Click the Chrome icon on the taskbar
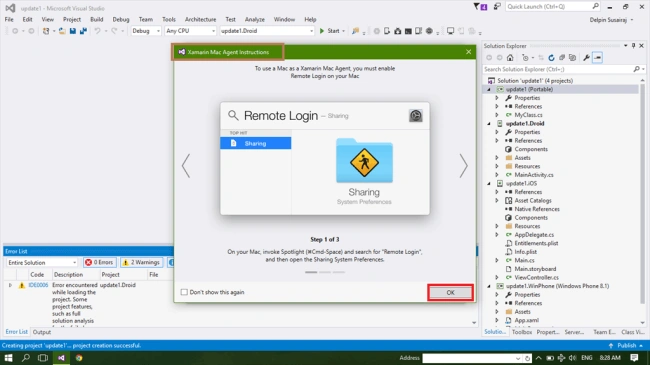 79,358
